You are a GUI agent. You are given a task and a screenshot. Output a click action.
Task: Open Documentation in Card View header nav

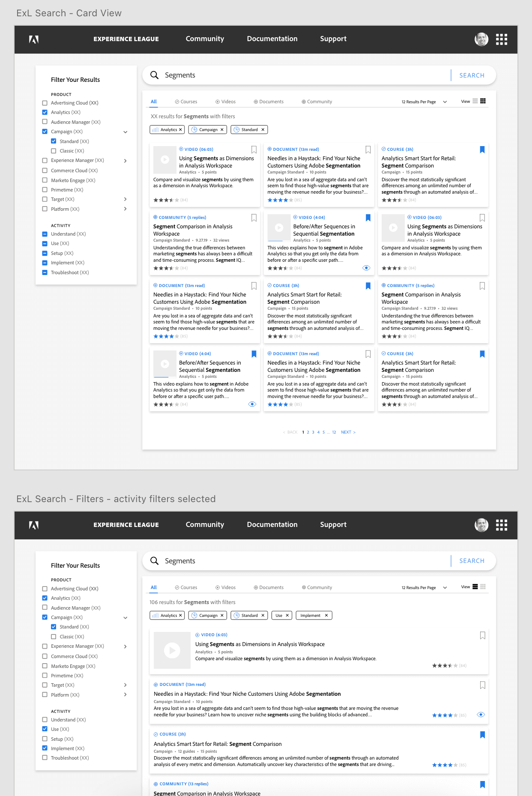click(x=272, y=39)
